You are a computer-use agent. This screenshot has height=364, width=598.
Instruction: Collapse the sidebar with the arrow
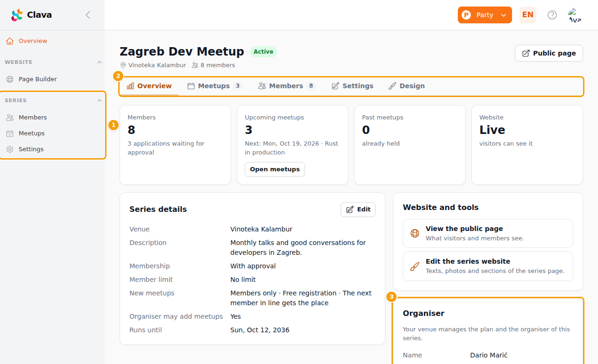coord(88,15)
